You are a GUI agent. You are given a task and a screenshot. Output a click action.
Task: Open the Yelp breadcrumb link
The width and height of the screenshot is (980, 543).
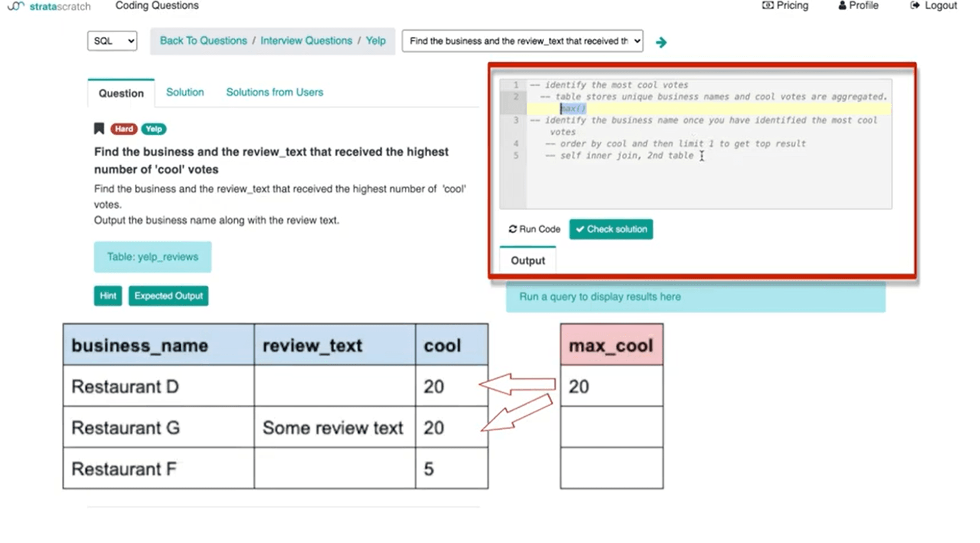click(375, 40)
